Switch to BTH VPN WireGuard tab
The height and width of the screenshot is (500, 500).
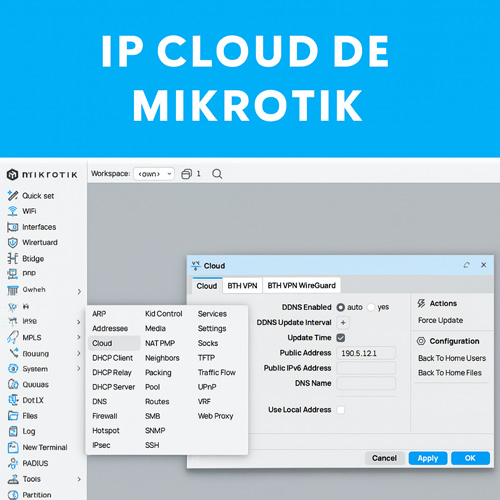point(302,286)
